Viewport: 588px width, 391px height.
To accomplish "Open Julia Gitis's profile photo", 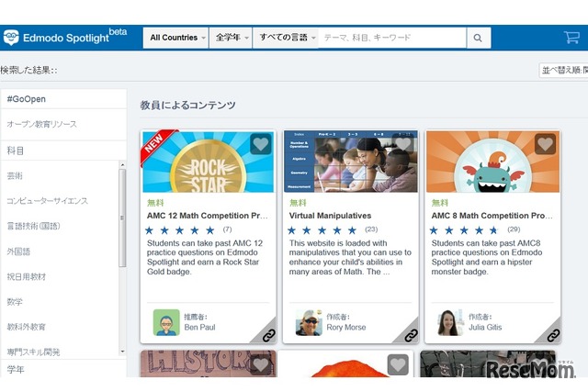I will click(449, 322).
